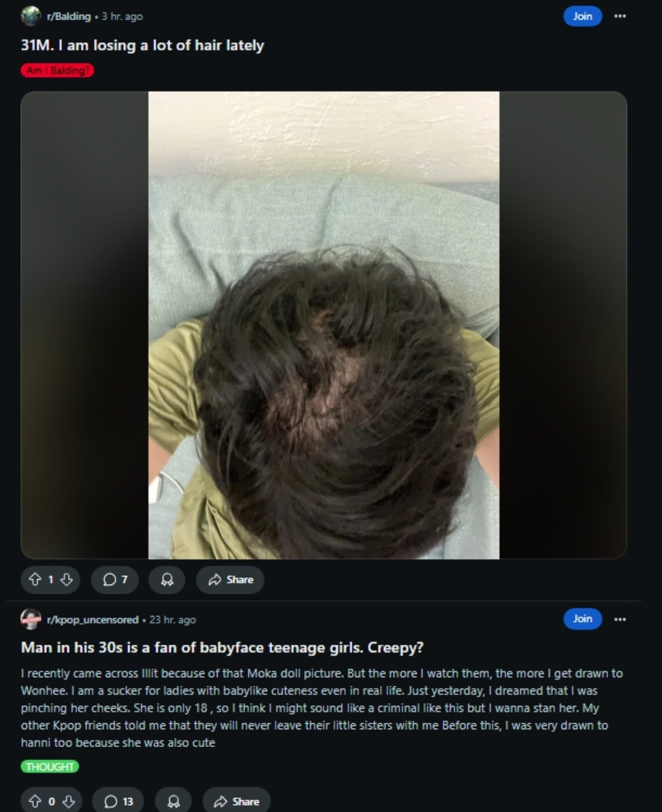Screen dimensions: 662x812
Task: Open the r/Balding community avatar
Action: (31, 16)
